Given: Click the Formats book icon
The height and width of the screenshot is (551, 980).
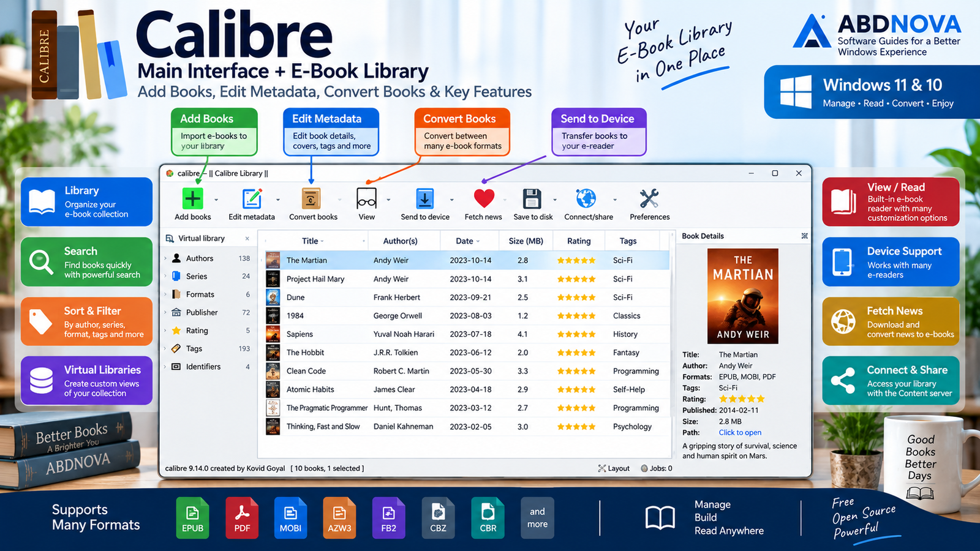Looking at the screenshot, I should (176, 294).
